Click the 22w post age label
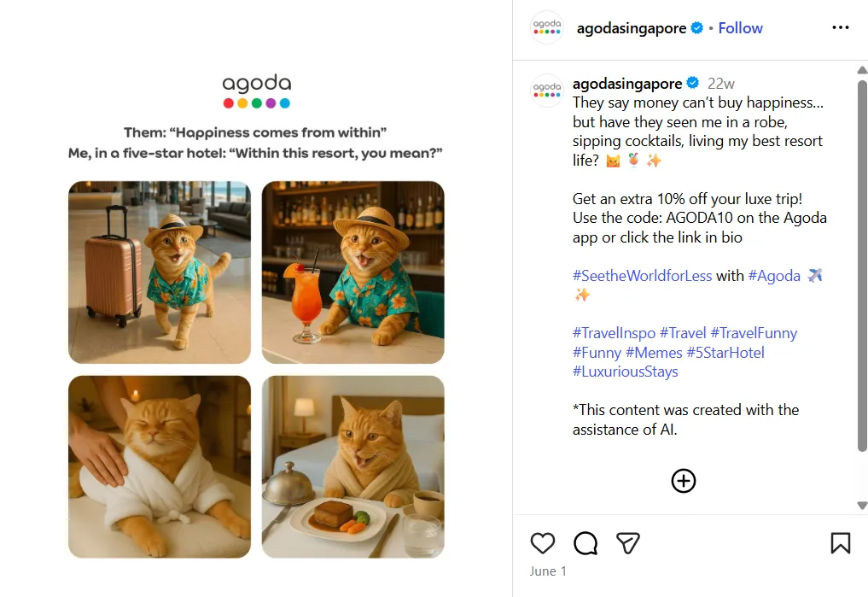This screenshot has width=868, height=597. click(718, 83)
